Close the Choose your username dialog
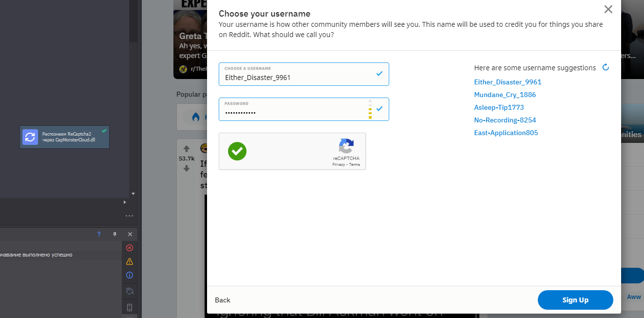The width and height of the screenshot is (644, 318). tap(608, 9)
